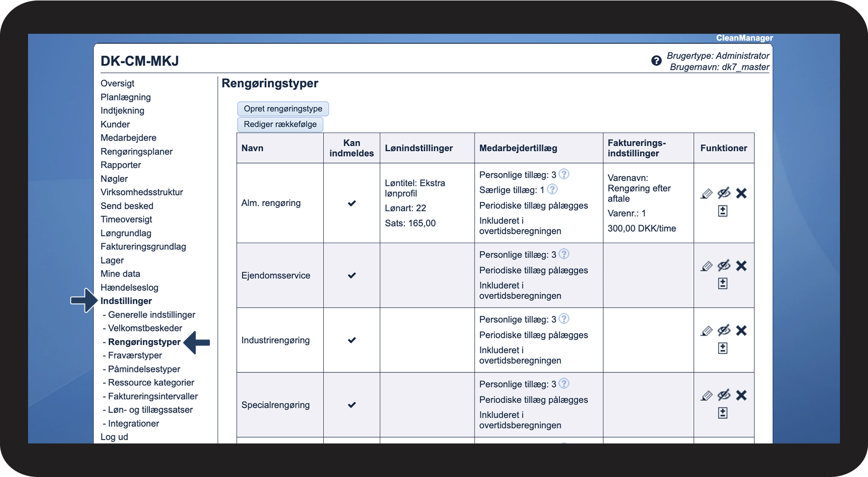Open Fraværstyper under Indstillinger

[135, 356]
